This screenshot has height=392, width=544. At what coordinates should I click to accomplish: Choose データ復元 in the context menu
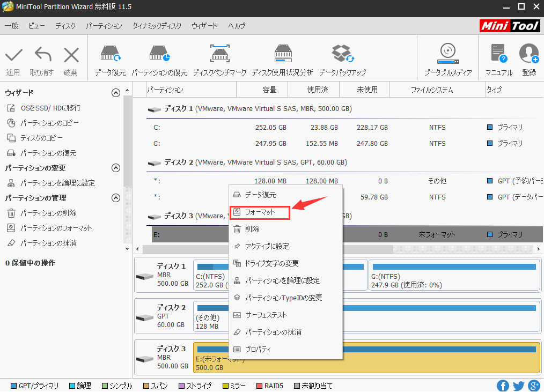(x=286, y=195)
